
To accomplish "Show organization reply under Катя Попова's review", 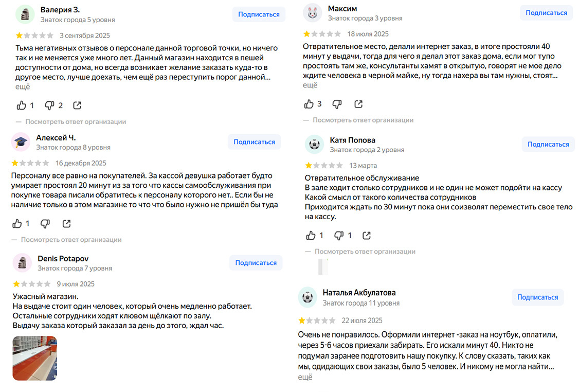I will (365, 252).
